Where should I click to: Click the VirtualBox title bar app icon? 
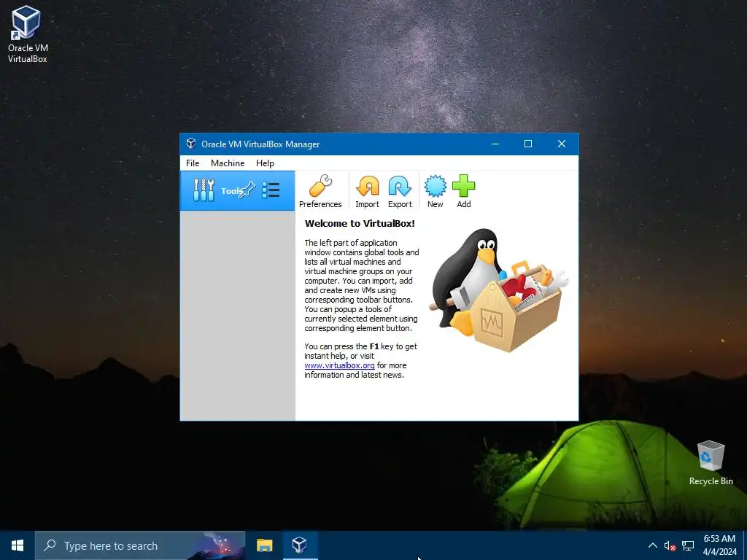191,144
